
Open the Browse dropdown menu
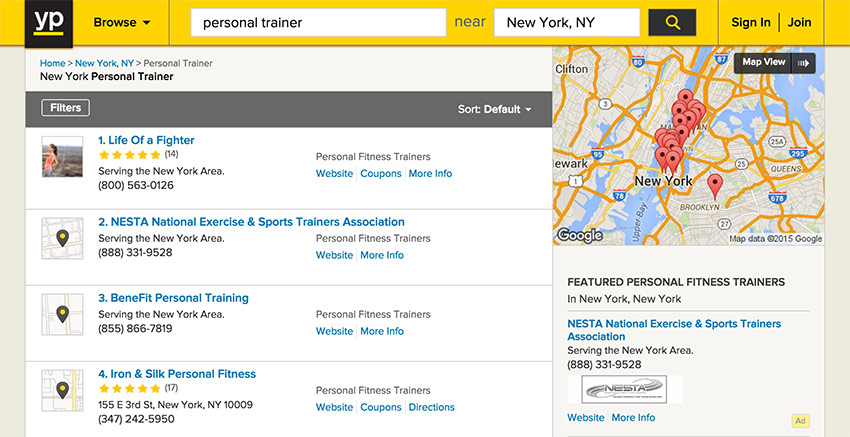click(122, 23)
